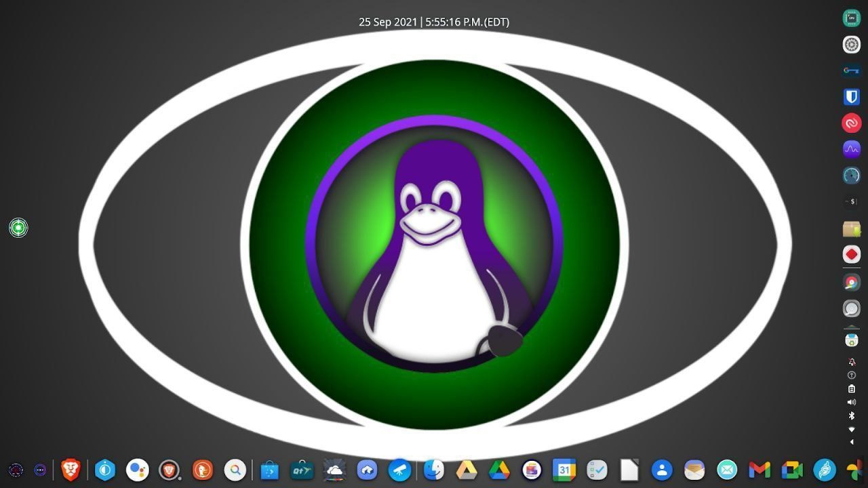Image resolution: width=868 pixels, height=488 pixels.
Task: Open system settings gear in the side panel
Action: click(x=852, y=45)
